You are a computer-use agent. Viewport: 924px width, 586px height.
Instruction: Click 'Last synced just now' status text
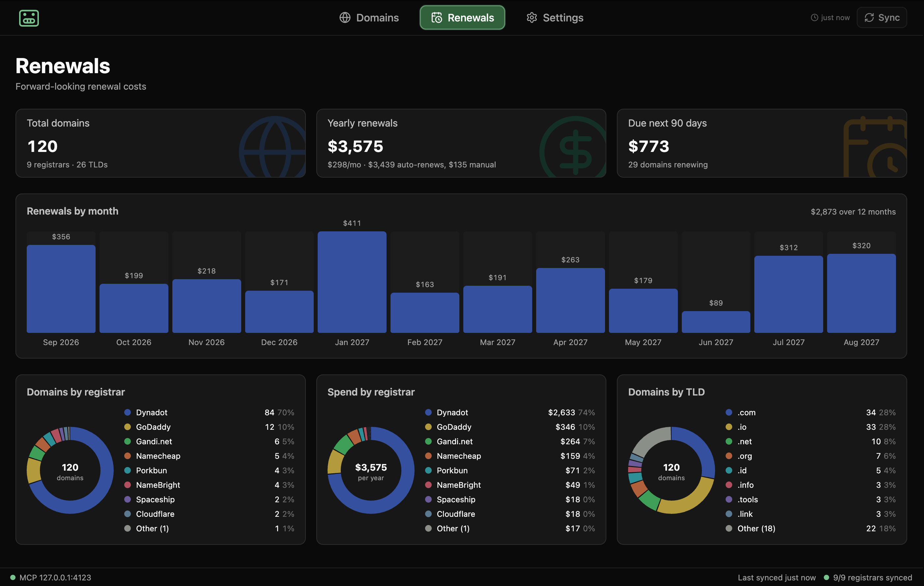pyautogui.click(x=777, y=577)
